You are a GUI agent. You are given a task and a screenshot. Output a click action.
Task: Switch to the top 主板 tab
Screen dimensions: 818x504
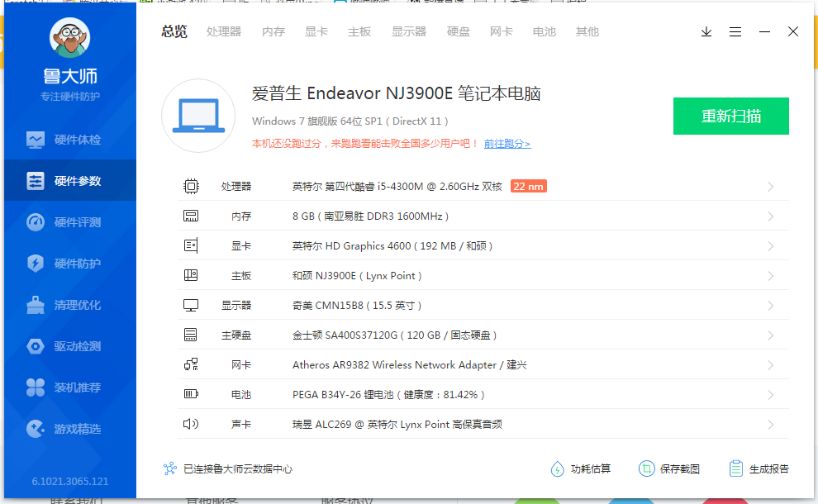click(359, 32)
